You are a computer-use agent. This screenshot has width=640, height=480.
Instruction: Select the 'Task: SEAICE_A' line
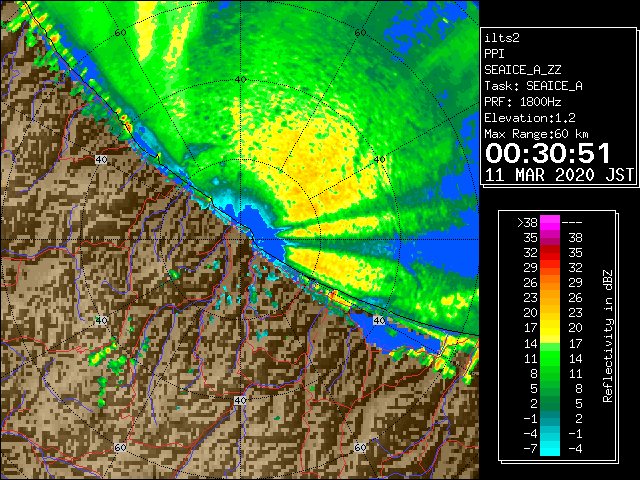pos(533,86)
